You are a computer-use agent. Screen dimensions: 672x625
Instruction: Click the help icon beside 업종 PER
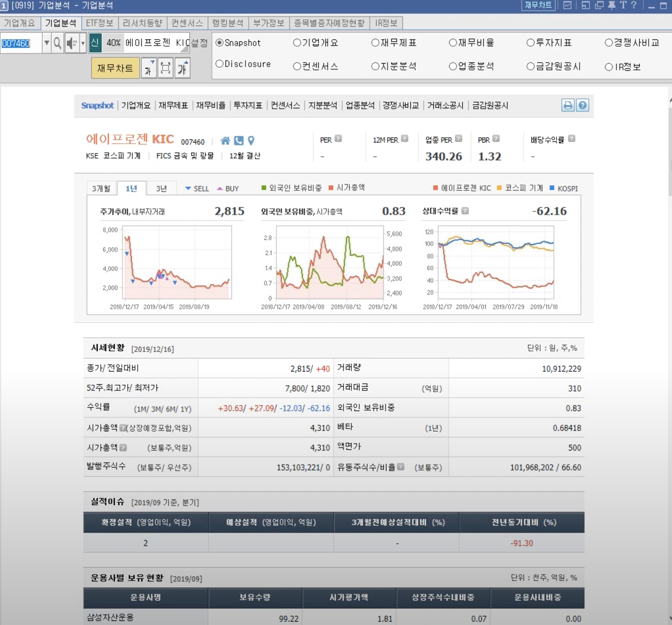pyautogui.click(x=459, y=139)
